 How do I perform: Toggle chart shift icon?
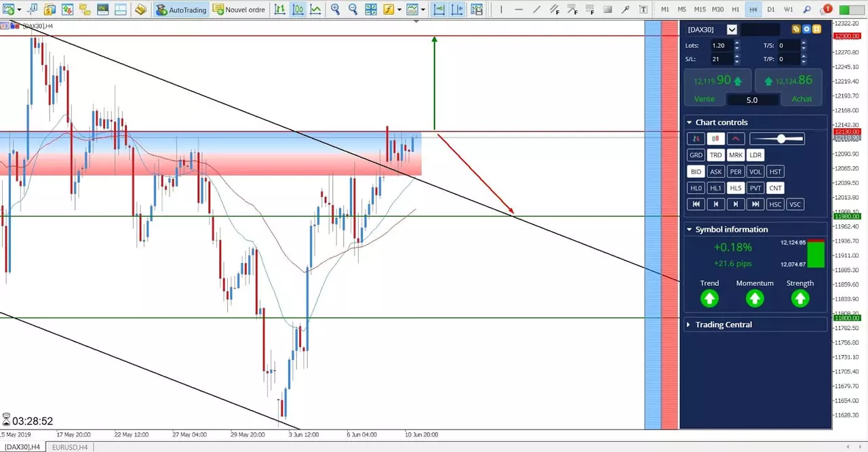tap(457, 9)
